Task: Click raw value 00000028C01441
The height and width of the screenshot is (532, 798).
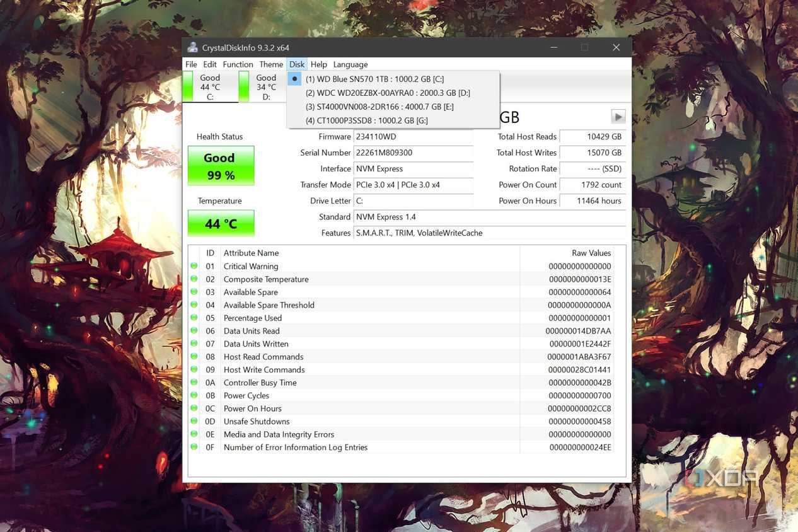Action: (579, 370)
